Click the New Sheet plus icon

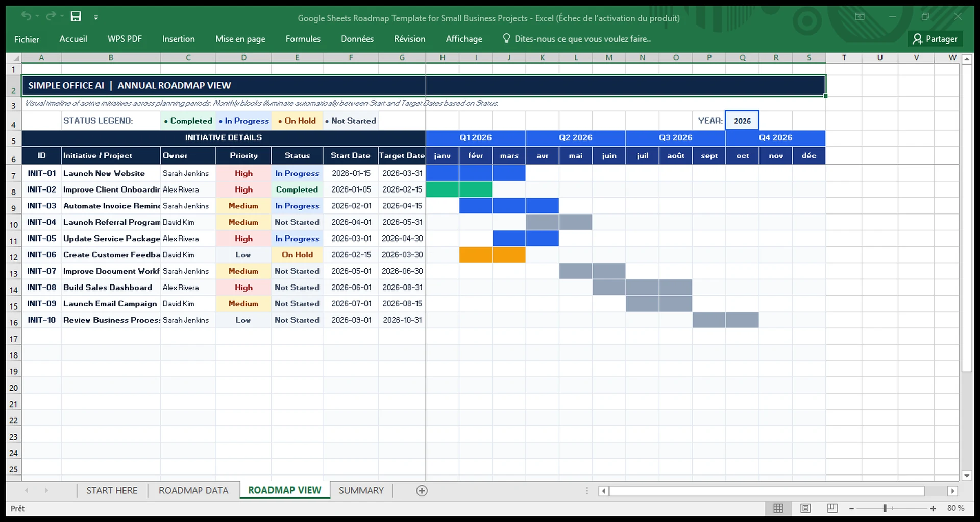pos(422,491)
